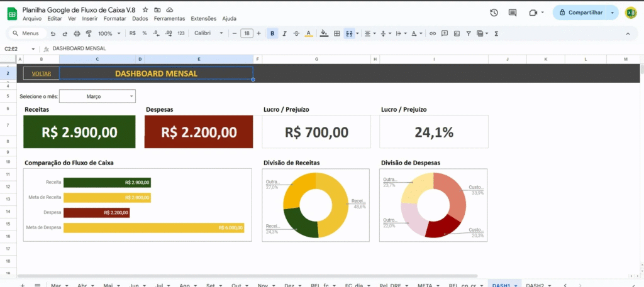644x287 pixels.
Task: Open the text color picker
Action: click(x=308, y=33)
